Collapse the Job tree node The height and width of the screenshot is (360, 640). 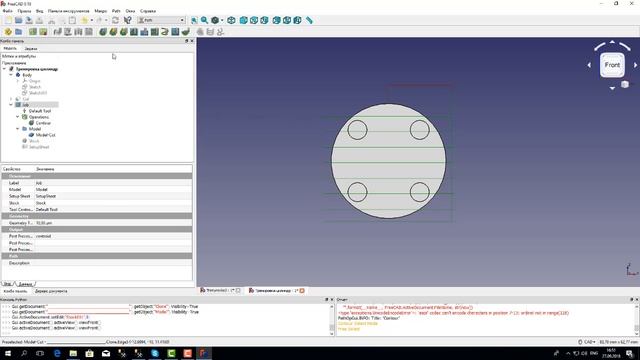[11, 105]
